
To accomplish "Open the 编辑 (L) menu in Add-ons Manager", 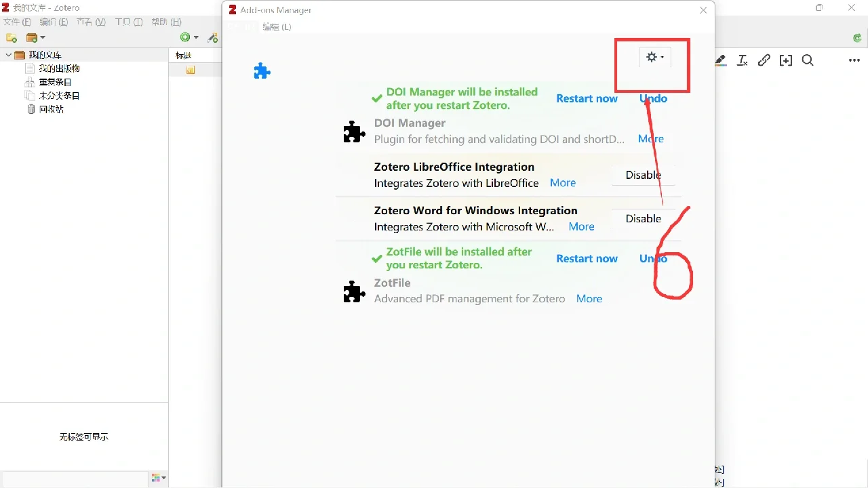I will coord(277,26).
